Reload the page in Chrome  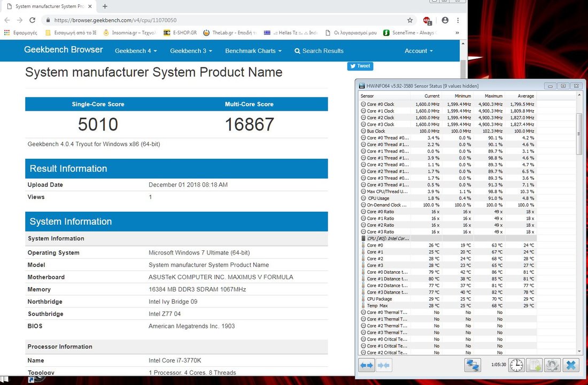(x=32, y=20)
